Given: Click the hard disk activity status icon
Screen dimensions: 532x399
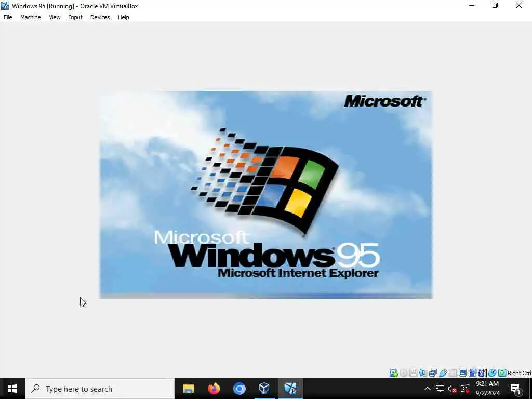Looking at the screenshot, I should (394, 373).
